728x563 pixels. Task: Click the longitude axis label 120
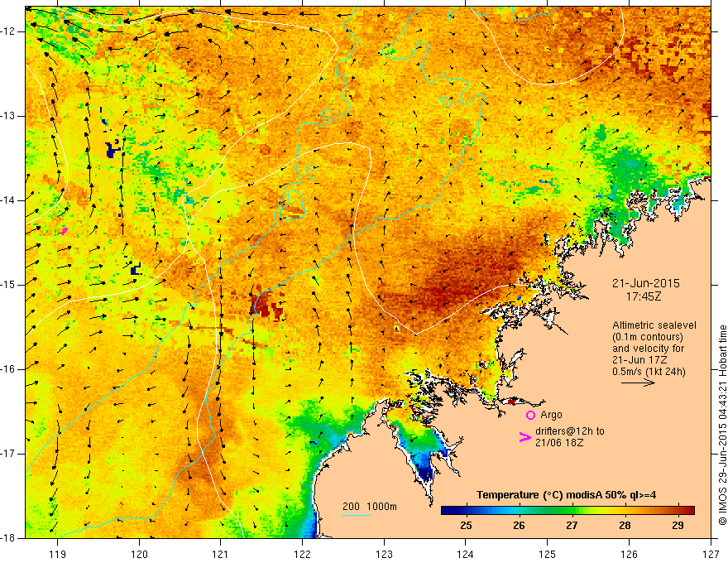tap(139, 554)
